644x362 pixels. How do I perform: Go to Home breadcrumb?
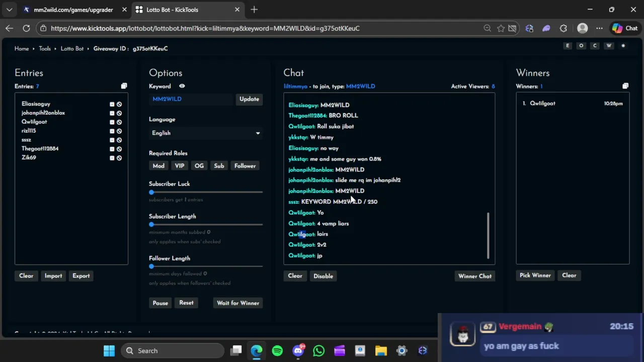(x=22, y=49)
